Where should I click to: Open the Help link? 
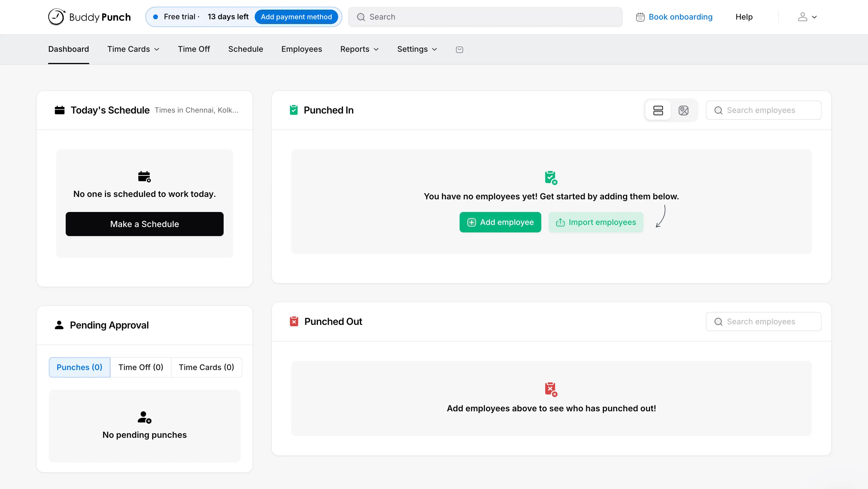744,17
